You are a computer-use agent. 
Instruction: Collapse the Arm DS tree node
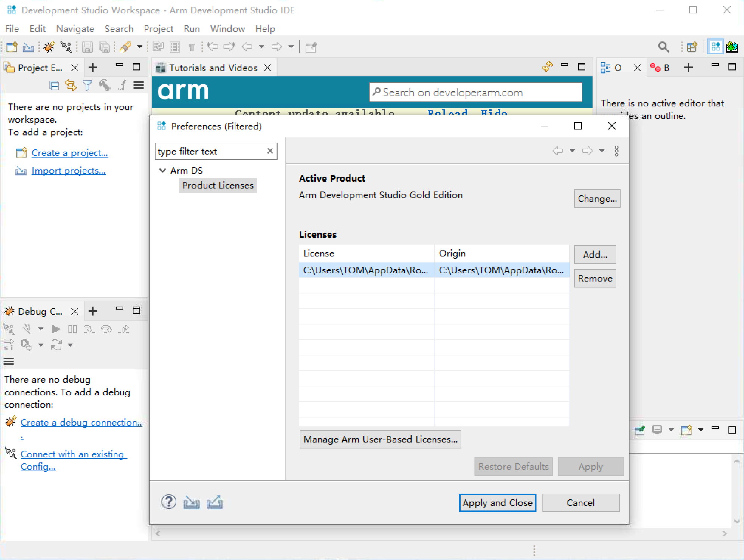click(x=162, y=170)
